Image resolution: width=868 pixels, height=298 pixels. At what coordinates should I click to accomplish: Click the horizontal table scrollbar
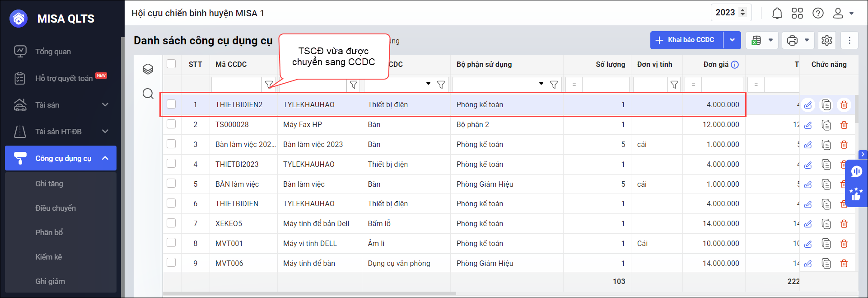coord(309,293)
